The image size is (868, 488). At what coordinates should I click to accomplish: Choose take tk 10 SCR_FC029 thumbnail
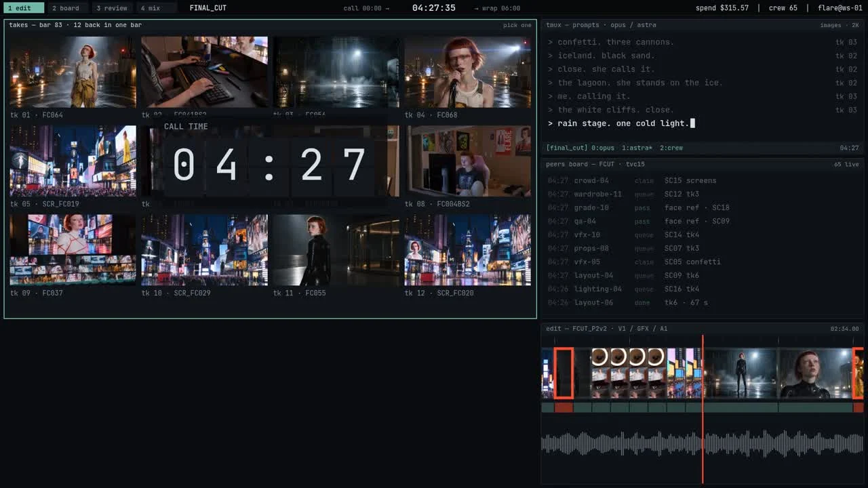click(x=204, y=250)
